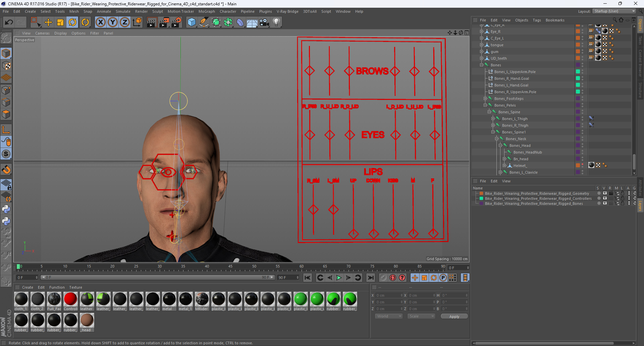Go to end of timeline

(370, 278)
